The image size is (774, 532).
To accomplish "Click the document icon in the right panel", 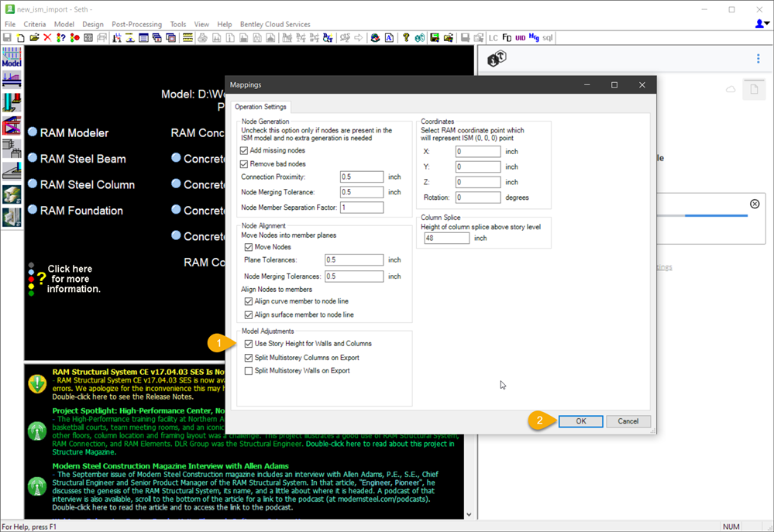I will coord(754,89).
